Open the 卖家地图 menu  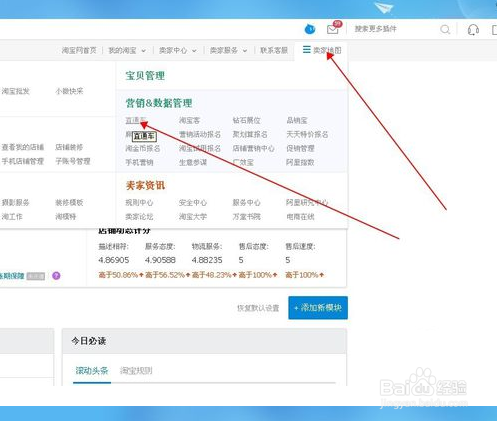pos(322,50)
